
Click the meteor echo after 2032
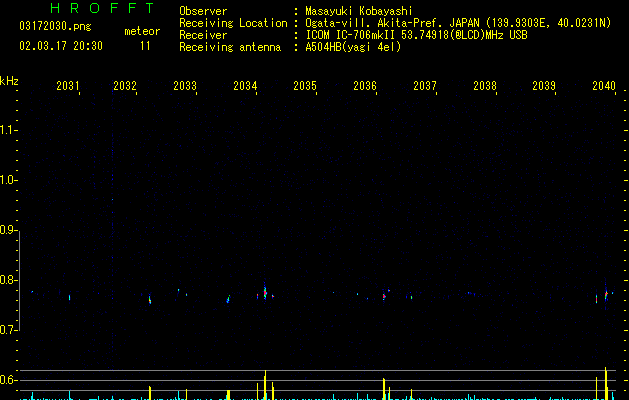tap(150, 300)
